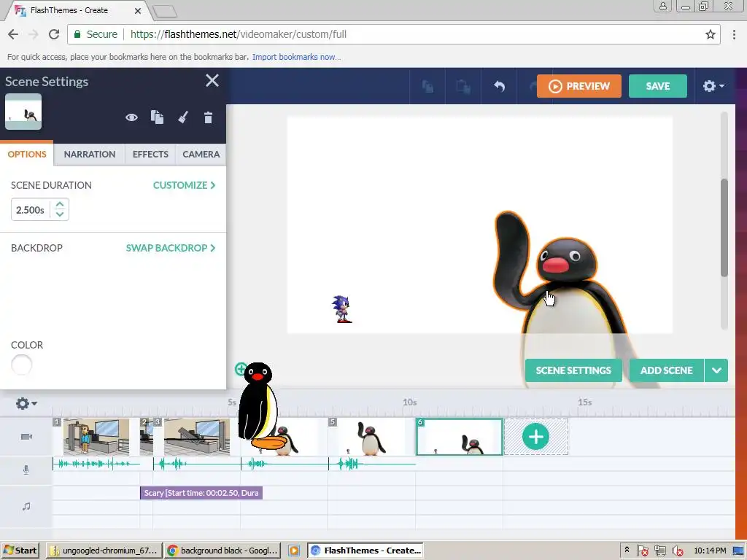Image resolution: width=747 pixels, height=560 pixels.
Task: Click the browser address bar URL
Action: (239, 34)
